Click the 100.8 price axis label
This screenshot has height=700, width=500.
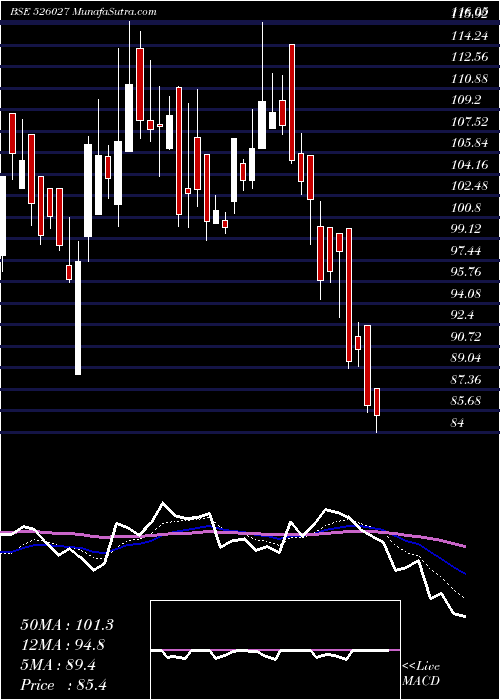pos(466,208)
